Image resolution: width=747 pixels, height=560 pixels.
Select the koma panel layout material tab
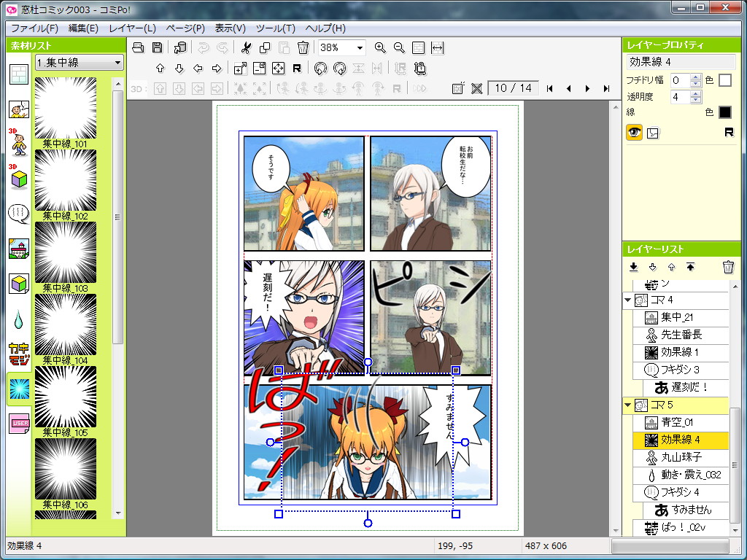tap(19, 74)
